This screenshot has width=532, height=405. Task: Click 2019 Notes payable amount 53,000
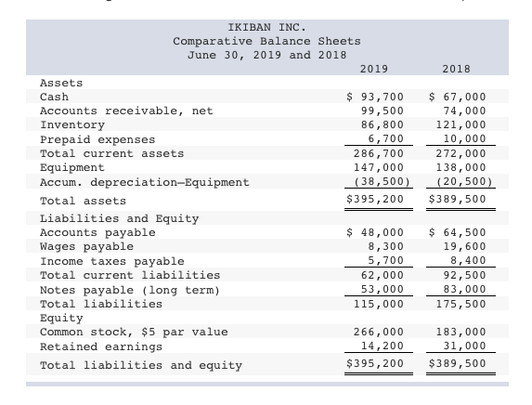(x=383, y=289)
